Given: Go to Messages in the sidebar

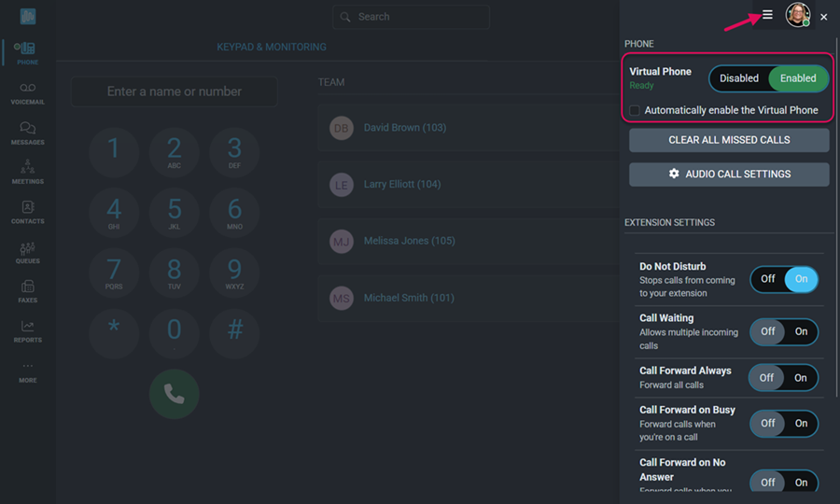Looking at the screenshot, I should click(27, 133).
